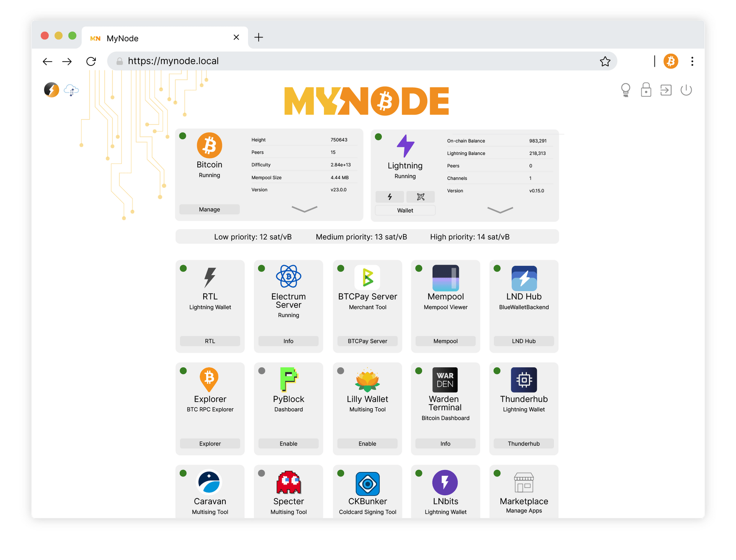Click the Mempool Size value 4.44 MB
Screen dimensions: 736x560
coord(340,177)
